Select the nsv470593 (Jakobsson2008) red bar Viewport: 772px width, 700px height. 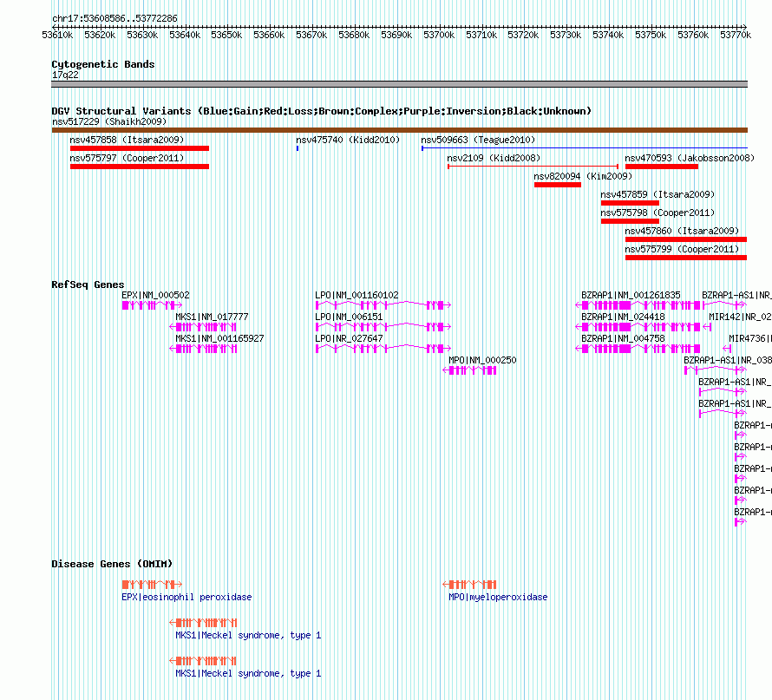click(662, 167)
